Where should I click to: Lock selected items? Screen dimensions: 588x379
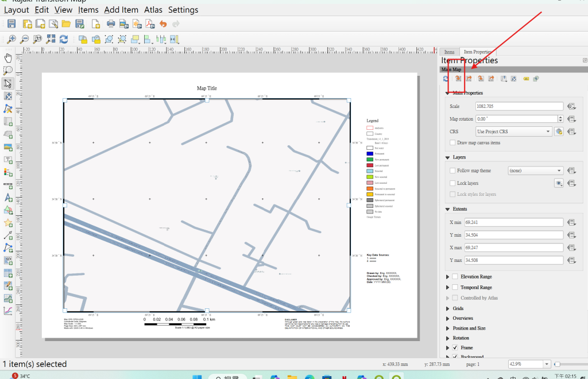click(x=83, y=40)
